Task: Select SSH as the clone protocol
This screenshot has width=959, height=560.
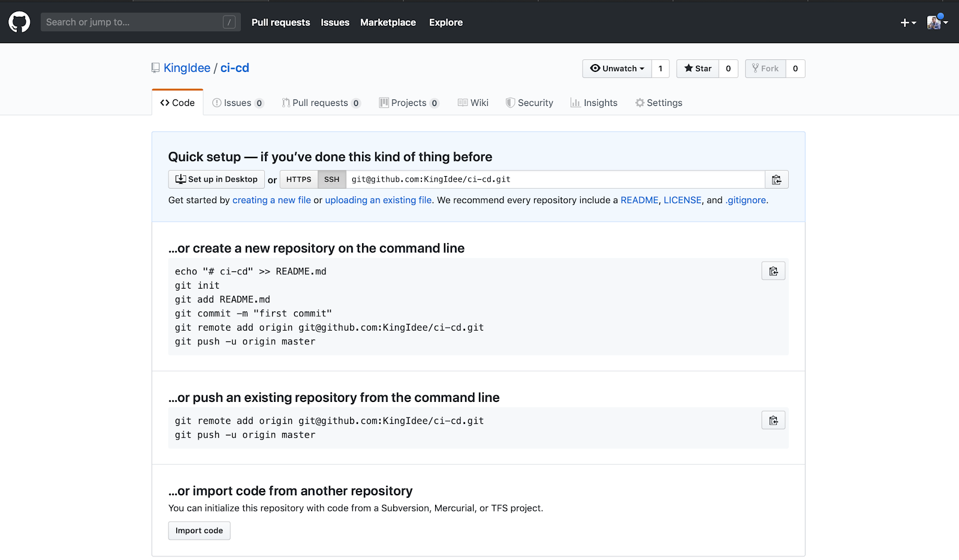Action: click(x=331, y=179)
